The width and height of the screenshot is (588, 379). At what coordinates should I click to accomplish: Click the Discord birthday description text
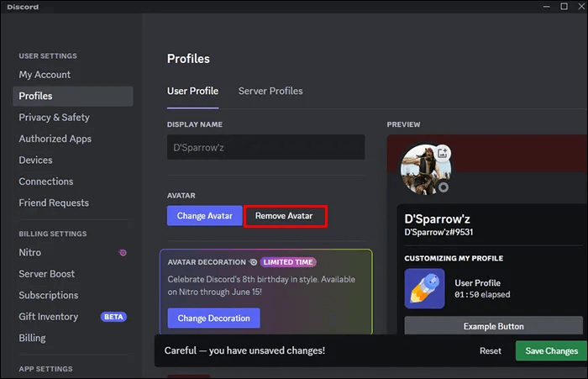tap(261, 286)
